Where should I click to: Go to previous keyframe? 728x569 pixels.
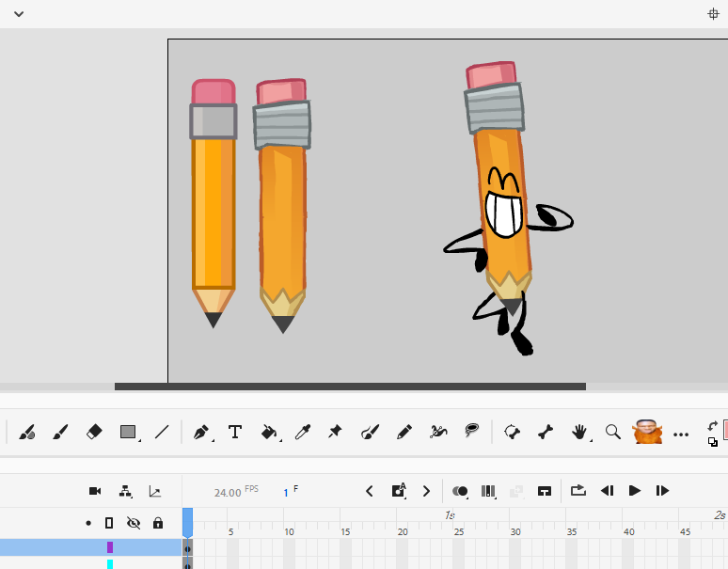pos(370,491)
